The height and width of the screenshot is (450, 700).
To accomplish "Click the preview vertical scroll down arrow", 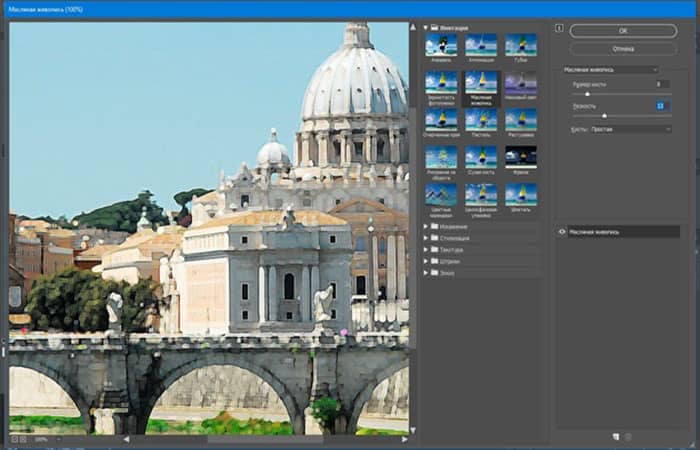I will pos(413,430).
